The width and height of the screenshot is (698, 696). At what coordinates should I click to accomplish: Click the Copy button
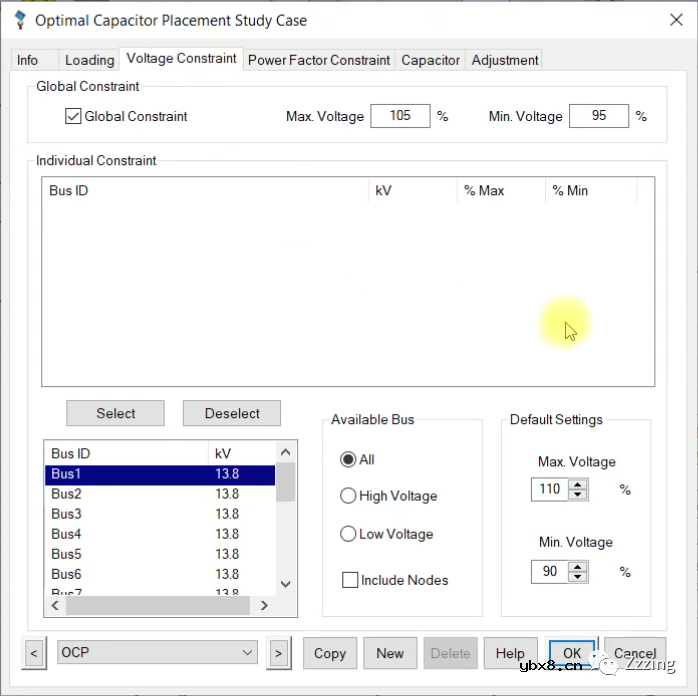coord(329,653)
